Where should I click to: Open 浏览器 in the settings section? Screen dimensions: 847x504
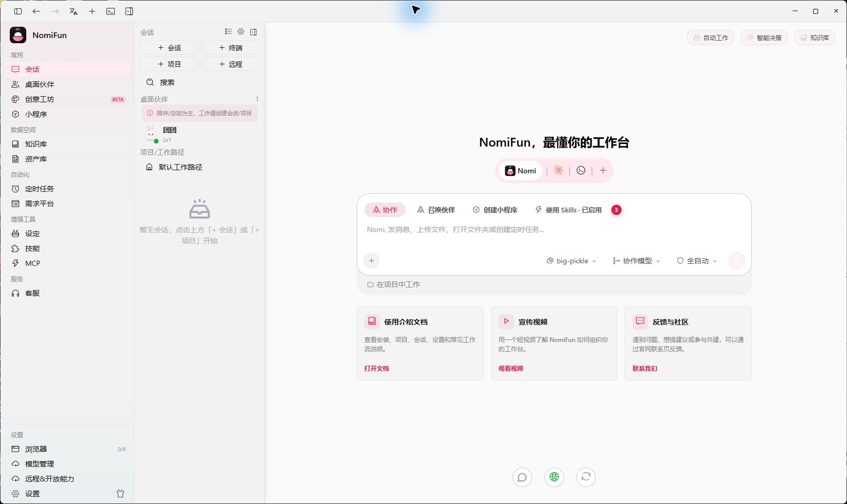68,449
